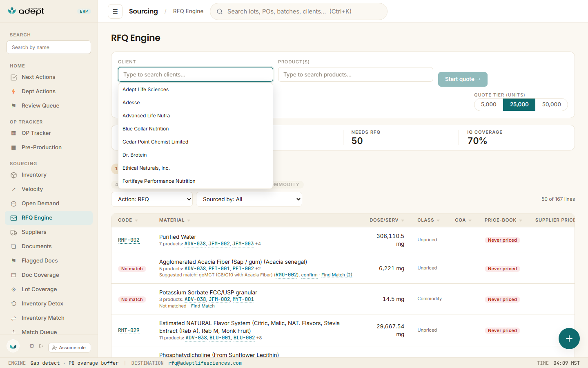Click the Adept logo in the header

[26, 11]
